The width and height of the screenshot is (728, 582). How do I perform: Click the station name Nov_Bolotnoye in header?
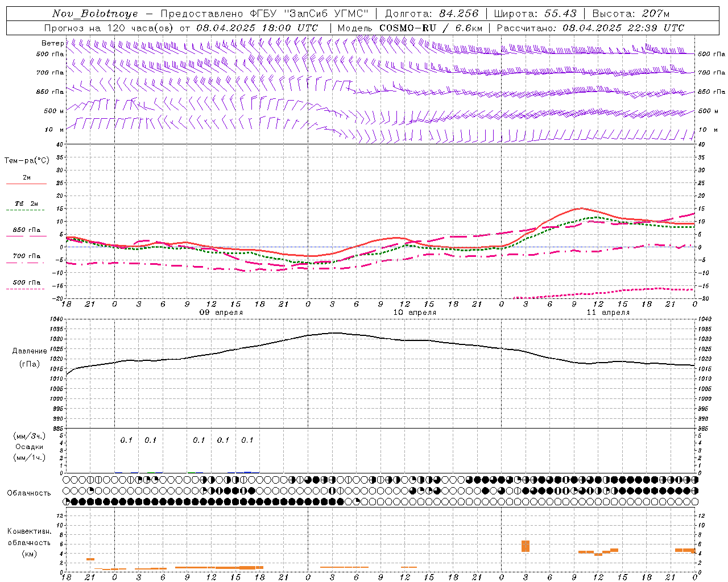click(95, 14)
